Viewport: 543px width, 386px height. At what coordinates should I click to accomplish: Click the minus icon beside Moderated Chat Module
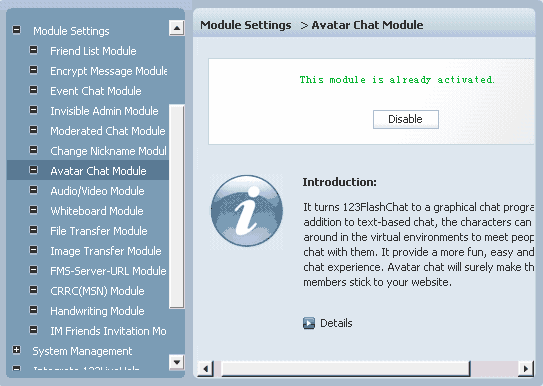tap(34, 130)
